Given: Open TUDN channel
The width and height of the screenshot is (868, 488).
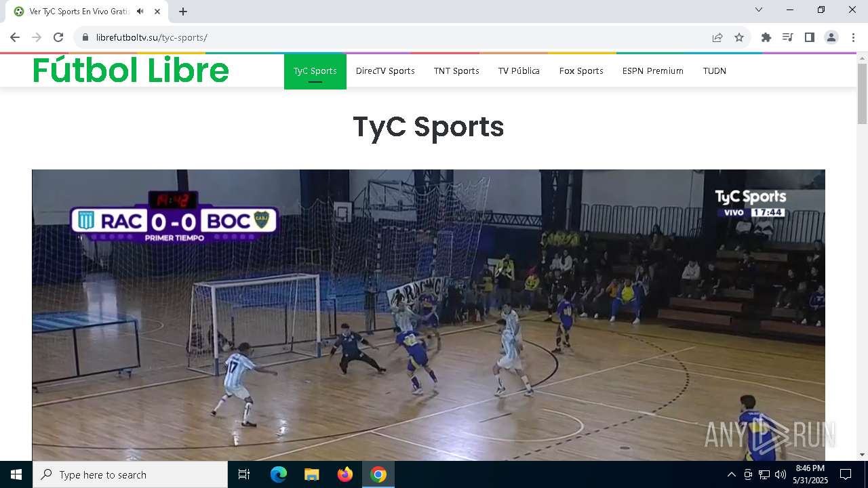Looking at the screenshot, I should click(715, 71).
